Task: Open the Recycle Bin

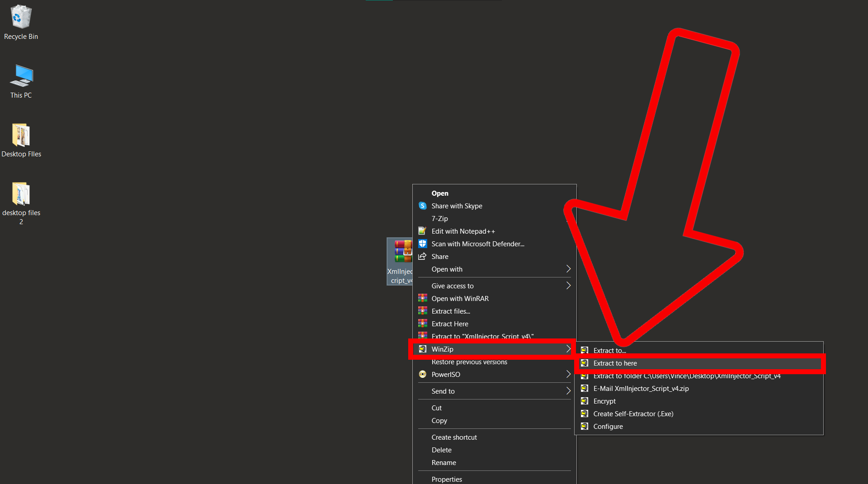Action: pyautogui.click(x=21, y=18)
